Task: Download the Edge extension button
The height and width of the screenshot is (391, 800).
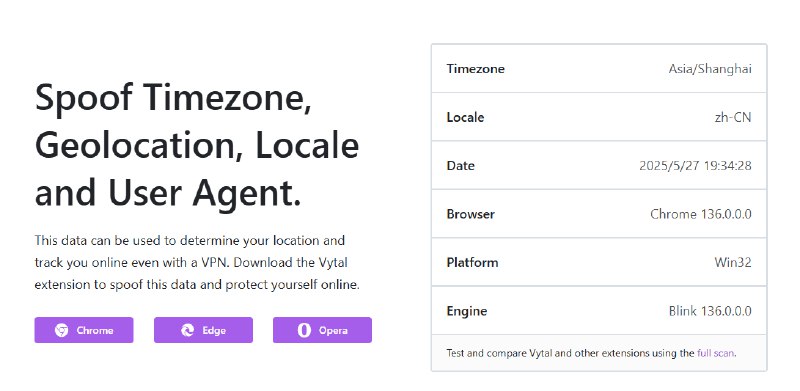Action: [203, 330]
